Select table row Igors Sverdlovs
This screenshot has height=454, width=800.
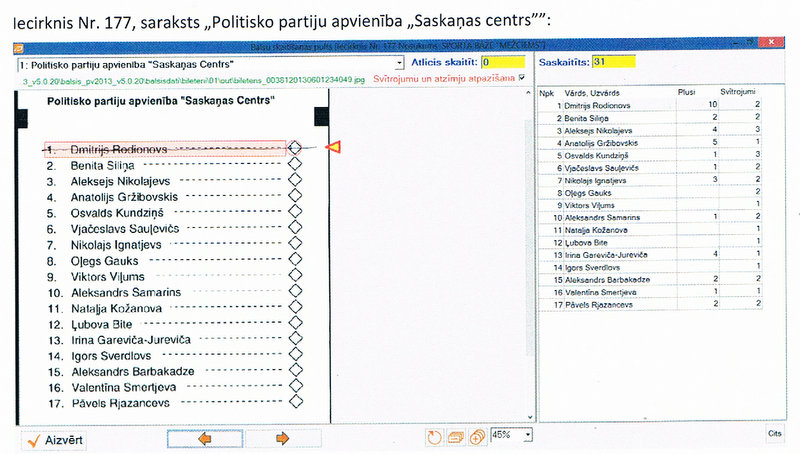pos(650,267)
